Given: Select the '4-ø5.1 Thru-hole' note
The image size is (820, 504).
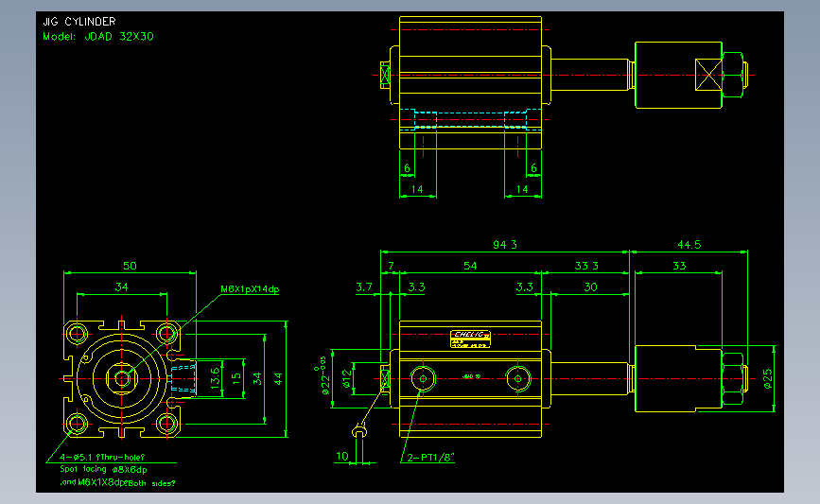Looking at the screenshot, I should click(x=102, y=458).
